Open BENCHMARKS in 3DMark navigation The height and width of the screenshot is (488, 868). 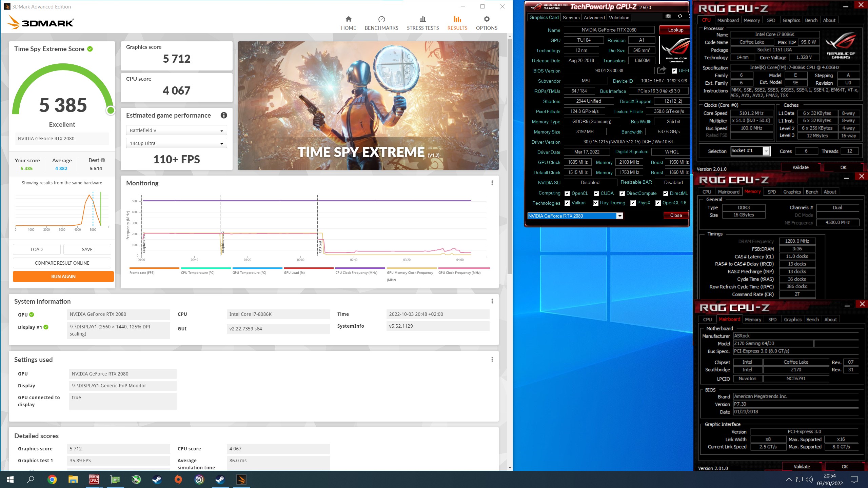tap(381, 23)
